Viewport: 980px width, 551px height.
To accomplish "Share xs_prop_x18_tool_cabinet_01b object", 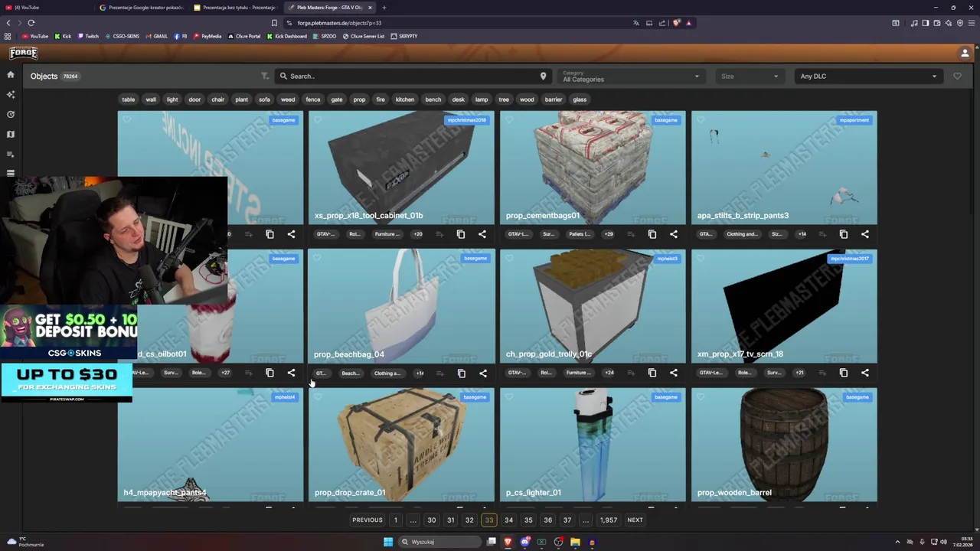I will coord(482,234).
